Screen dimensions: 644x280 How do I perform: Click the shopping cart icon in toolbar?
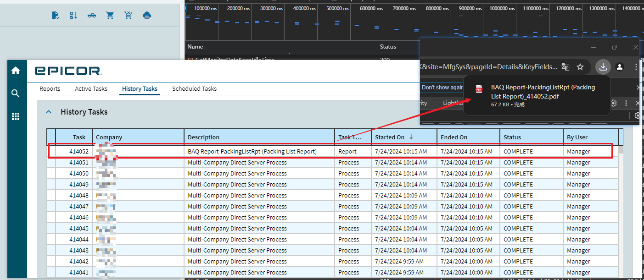110,16
